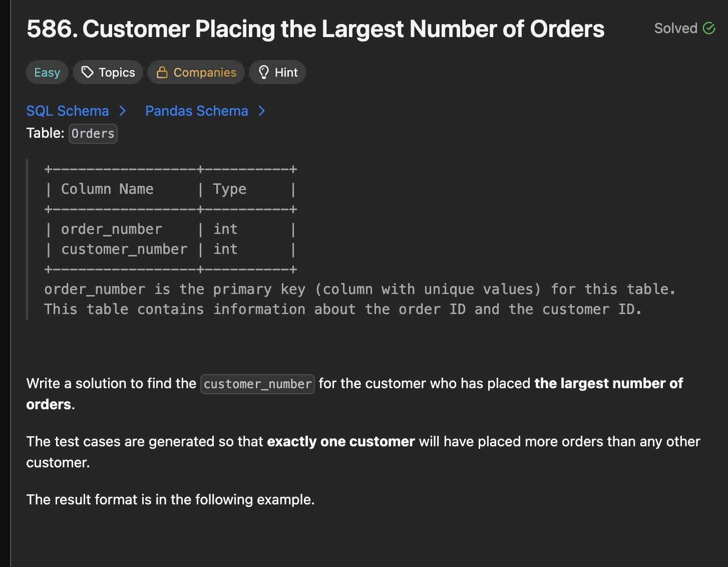The image size is (728, 567).
Task: Click the Table: label above the schema
Action: coord(45,133)
